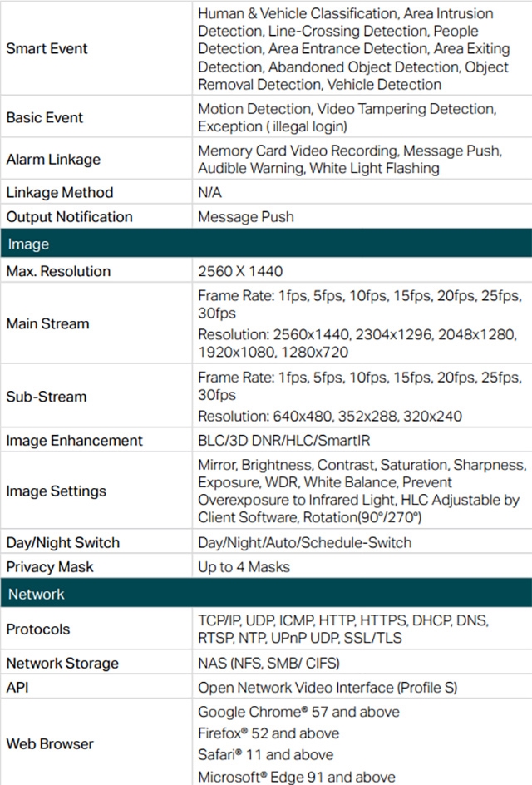The image size is (532, 785).
Task: Select the Alarm Linkage label cell
Action: [53, 160]
